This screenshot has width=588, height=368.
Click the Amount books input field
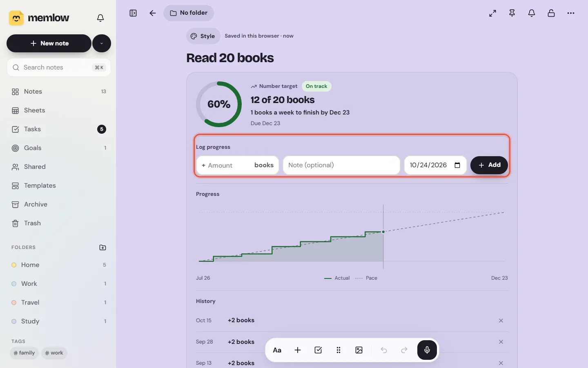238,165
